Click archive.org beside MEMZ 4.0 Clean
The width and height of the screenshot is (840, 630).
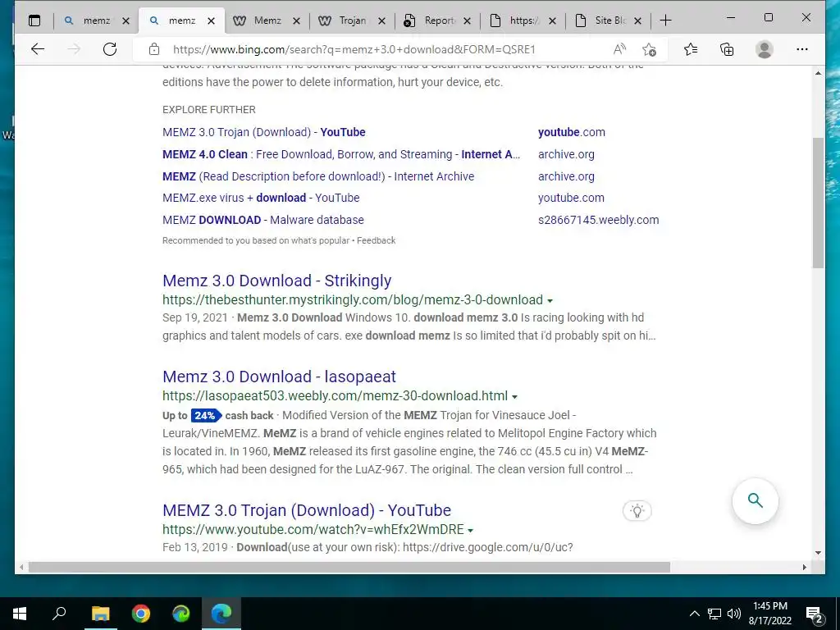pyautogui.click(x=566, y=154)
